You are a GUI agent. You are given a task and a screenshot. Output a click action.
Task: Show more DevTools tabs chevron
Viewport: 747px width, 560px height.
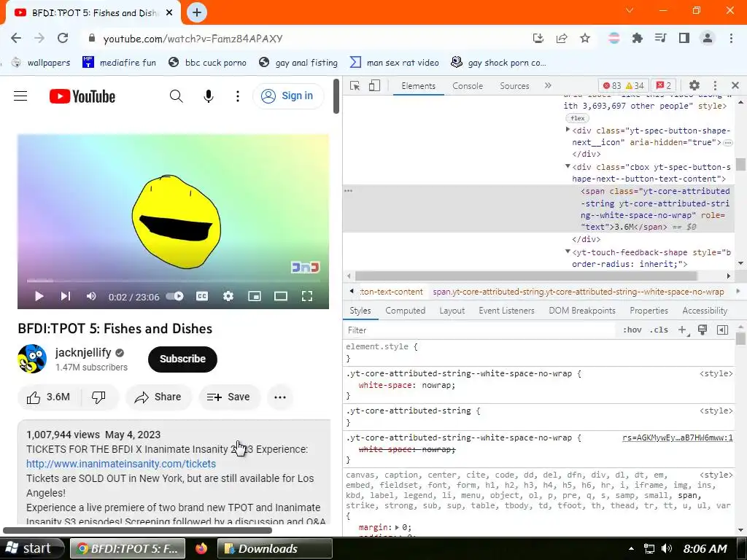(548, 86)
